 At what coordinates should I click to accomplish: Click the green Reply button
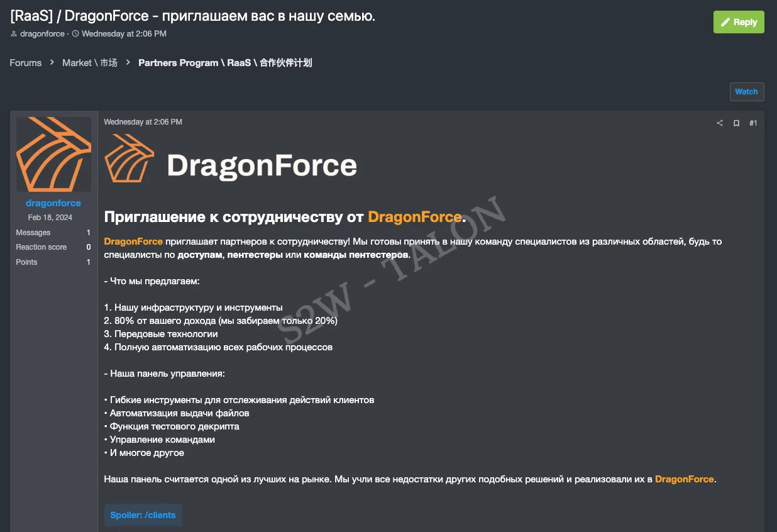[739, 21]
